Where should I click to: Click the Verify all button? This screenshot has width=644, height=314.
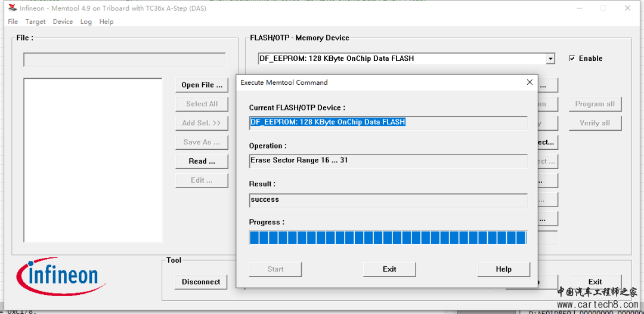point(595,123)
